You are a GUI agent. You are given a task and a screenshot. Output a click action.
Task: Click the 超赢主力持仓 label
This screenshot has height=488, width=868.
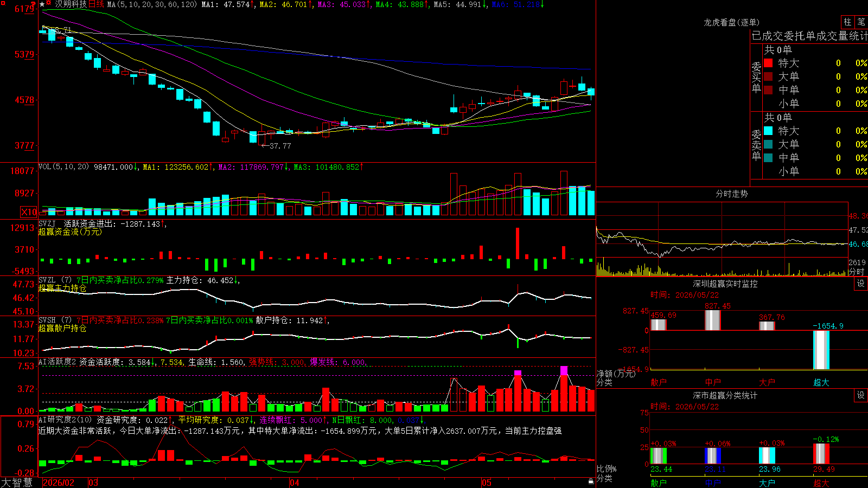(x=62, y=288)
